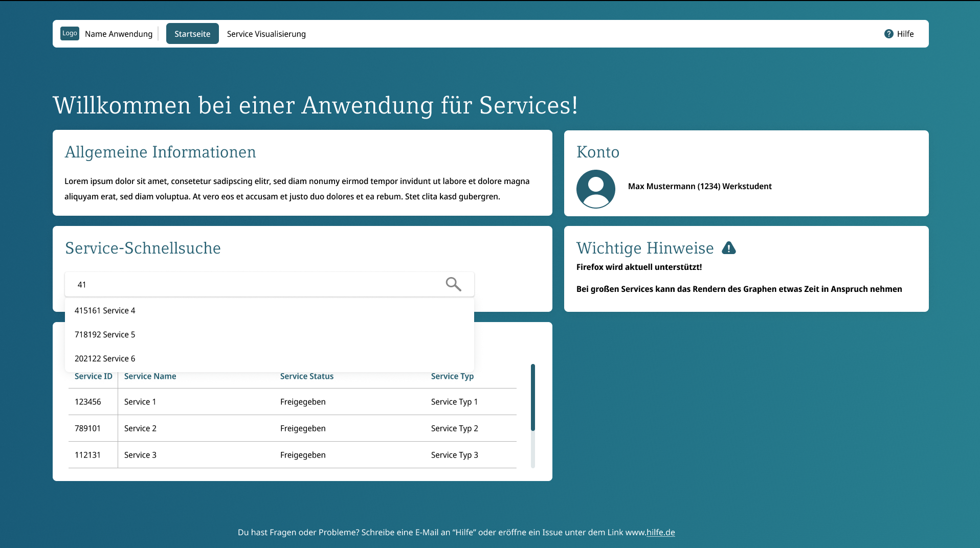Click the Willkommen page title

[x=315, y=105]
